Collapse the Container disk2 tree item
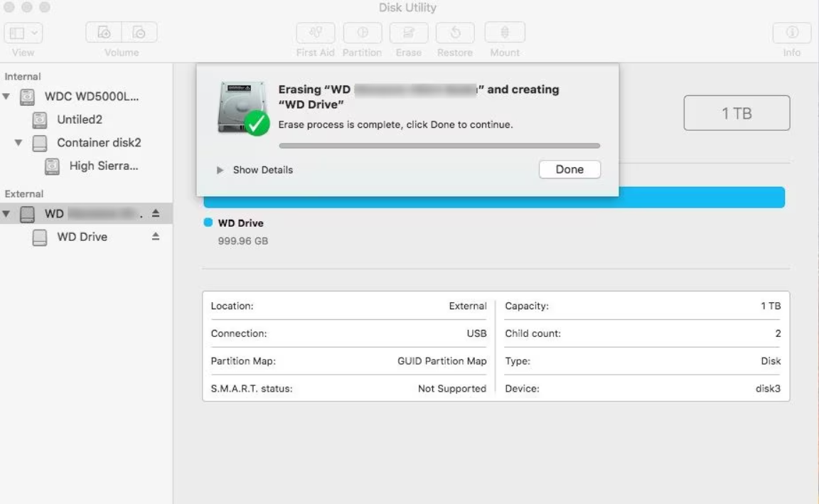The image size is (819, 504). [x=18, y=143]
